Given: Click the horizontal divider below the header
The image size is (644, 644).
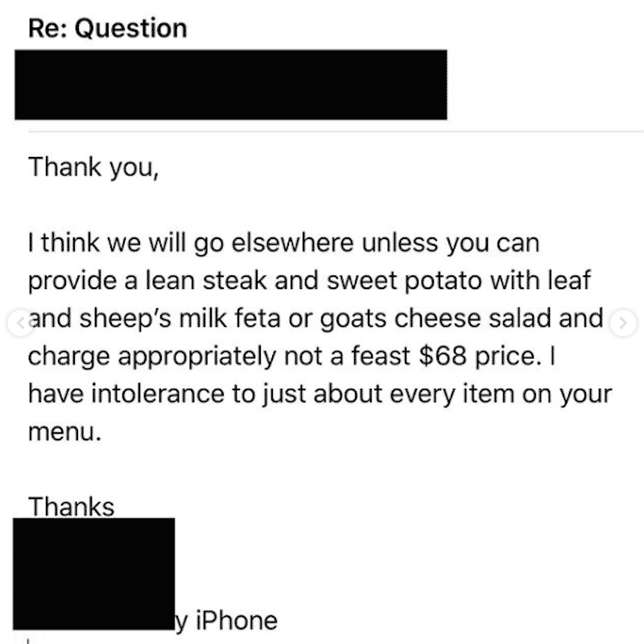Looking at the screenshot, I should pyautogui.click(x=336, y=132).
